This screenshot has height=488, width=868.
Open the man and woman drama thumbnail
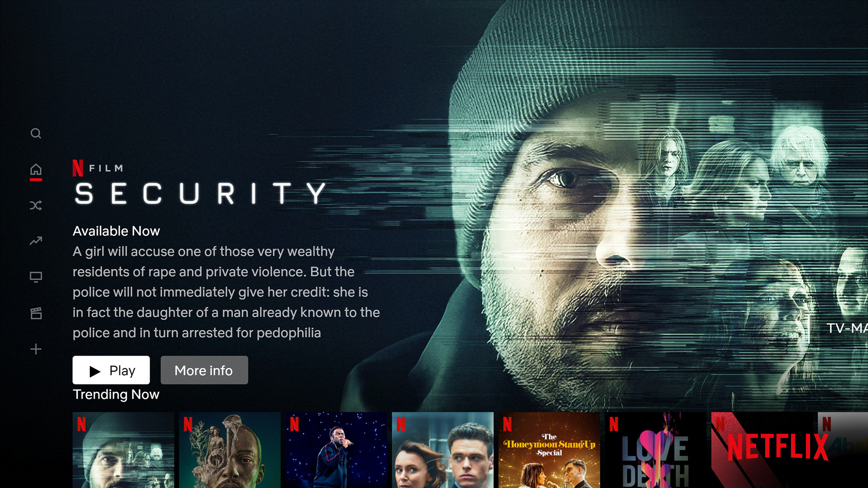click(443, 450)
